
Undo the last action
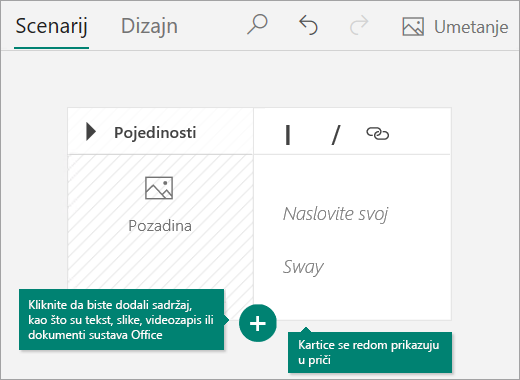(308, 25)
